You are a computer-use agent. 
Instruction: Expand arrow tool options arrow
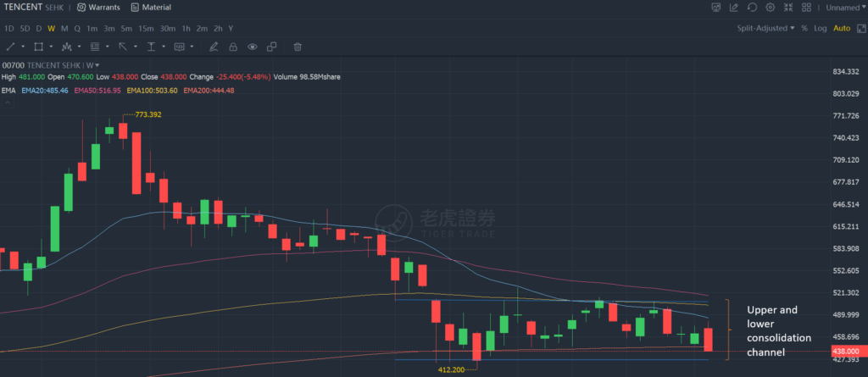click(x=135, y=47)
